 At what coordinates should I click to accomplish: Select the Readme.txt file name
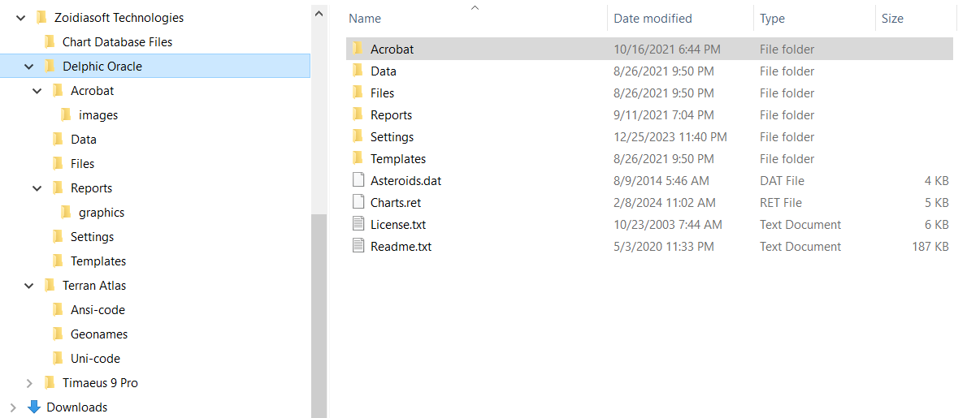[x=401, y=247]
